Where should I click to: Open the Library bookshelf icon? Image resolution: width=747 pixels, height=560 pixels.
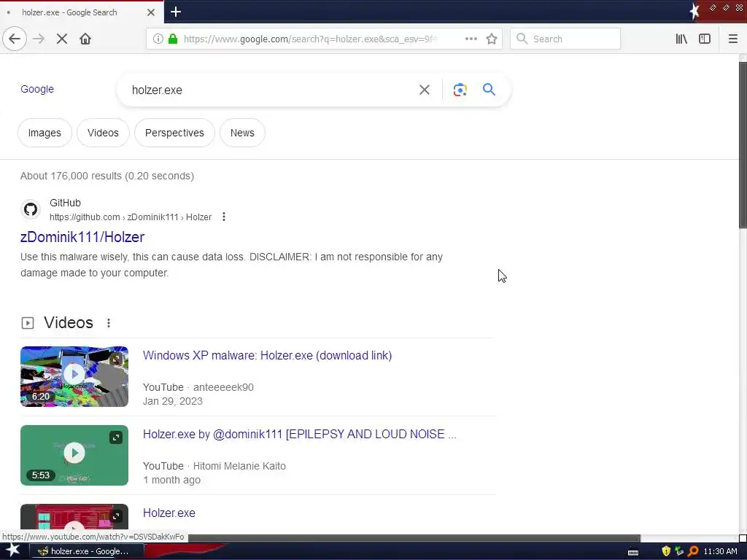(x=681, y=39)
